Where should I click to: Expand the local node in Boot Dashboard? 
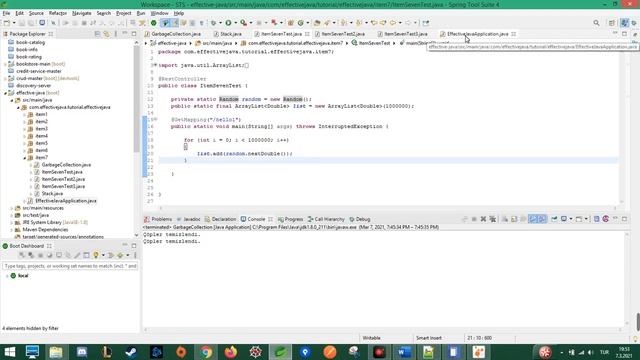[7, 276]
